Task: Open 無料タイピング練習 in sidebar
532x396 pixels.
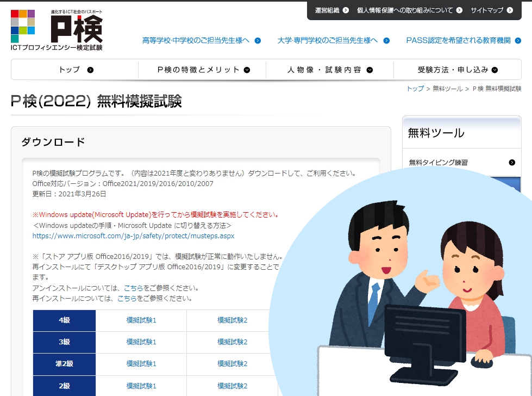Action: click(x=439, y=162)
